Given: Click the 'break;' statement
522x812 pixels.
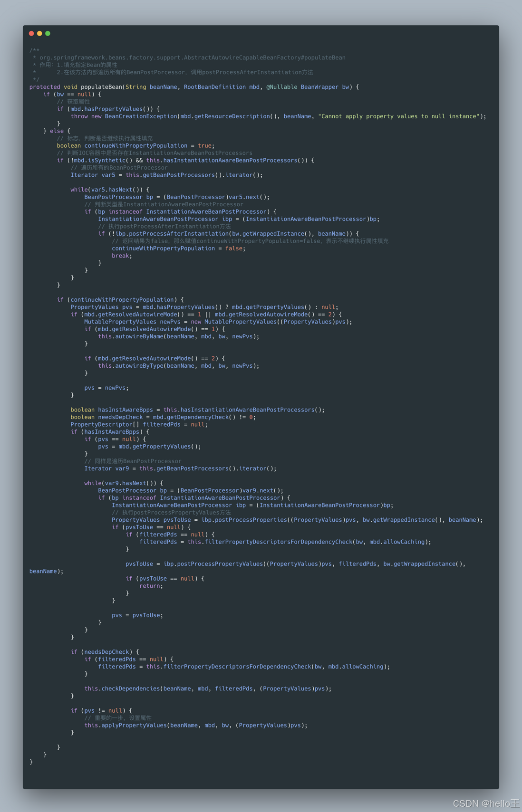Looking at the screenshot, I should (x=122, y=256).
